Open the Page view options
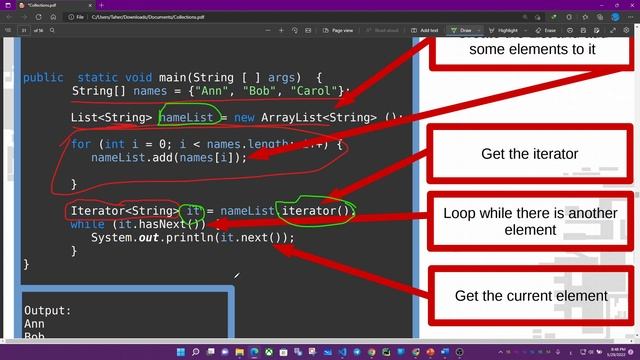Screen dimensions: 640x360 coord(338,30)
